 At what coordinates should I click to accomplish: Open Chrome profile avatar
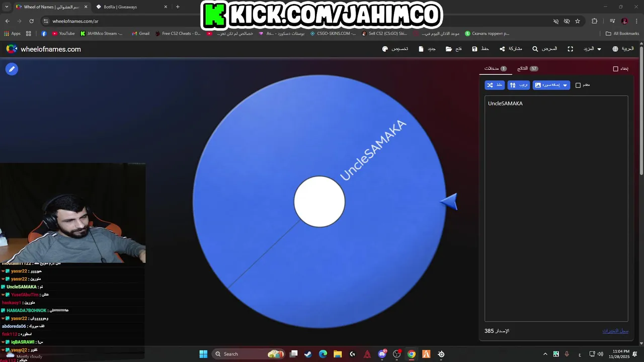pos(624,21)
